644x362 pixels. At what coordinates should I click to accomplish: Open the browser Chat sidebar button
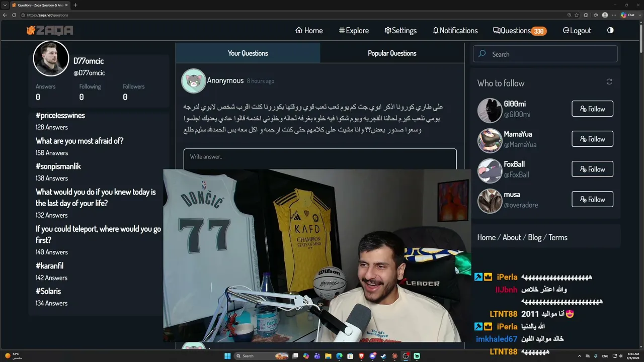627,15
